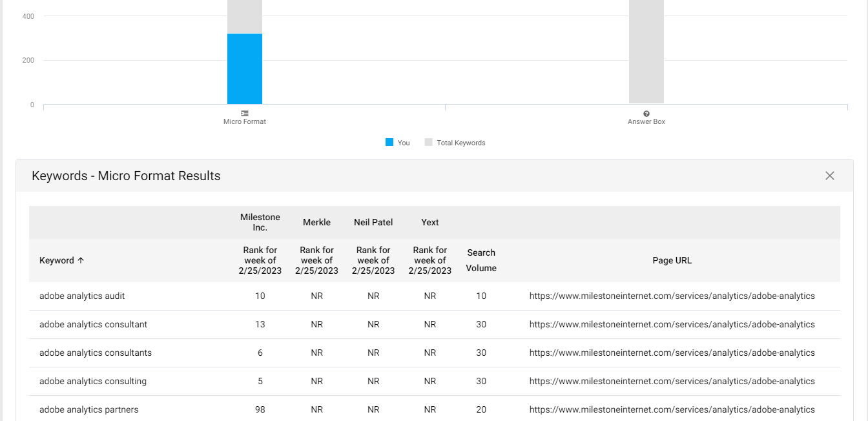Image resolution: width=868 pixels, height=421 pixels.
Task: Click Milestone rank 10 for adobe analytics audit
Action: tap(260, 296)
